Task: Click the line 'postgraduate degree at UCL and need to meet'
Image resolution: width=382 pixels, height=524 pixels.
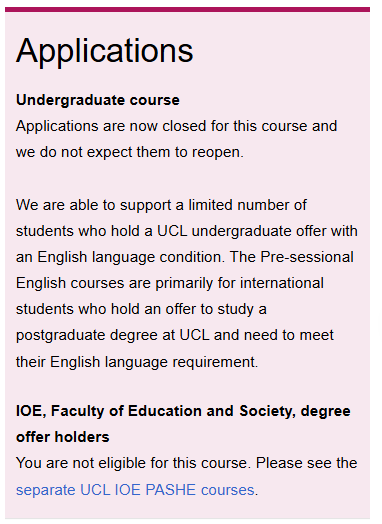Action: click(175, 335)
